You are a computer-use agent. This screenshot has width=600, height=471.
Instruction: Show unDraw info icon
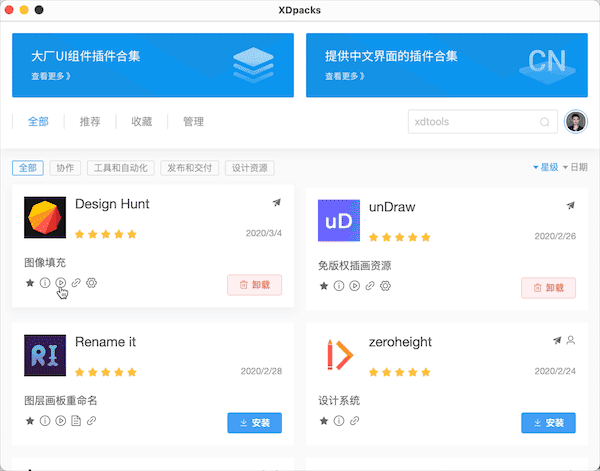[339, 286]
